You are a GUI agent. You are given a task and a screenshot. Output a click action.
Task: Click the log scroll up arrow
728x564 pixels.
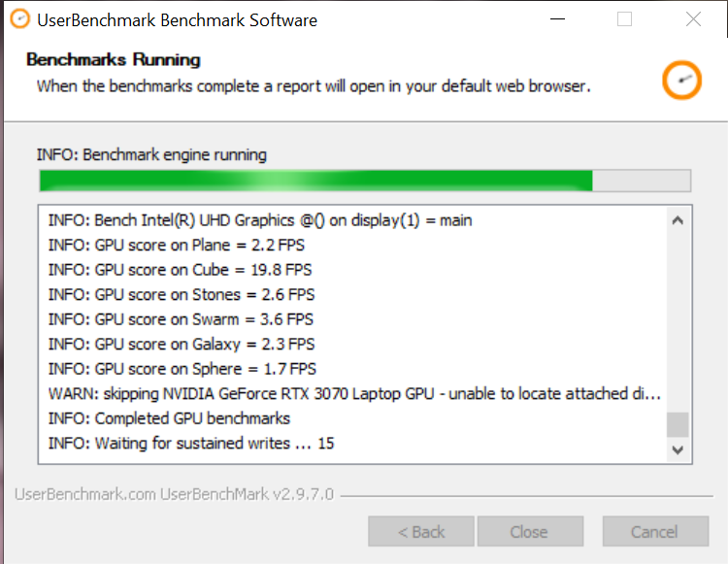pyautogui.click(x=678, y=220)
